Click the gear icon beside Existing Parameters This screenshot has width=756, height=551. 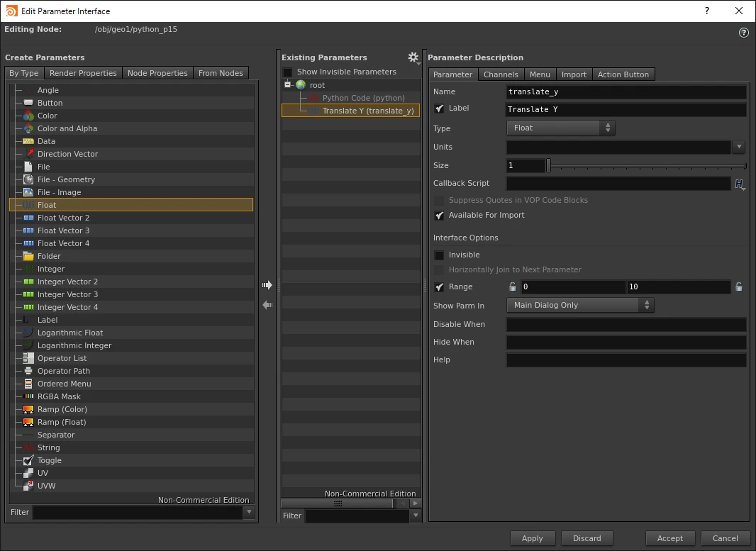pyautogui.click(x=413, y=57)
